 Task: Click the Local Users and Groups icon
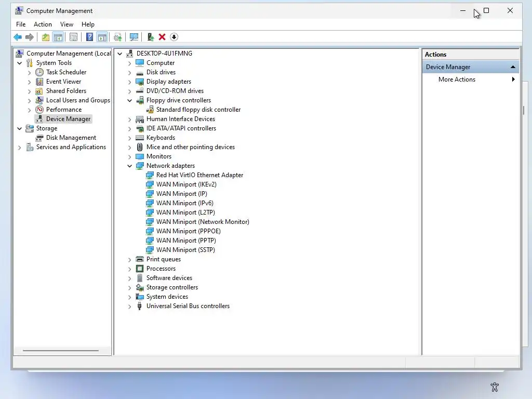click(x=39, y=100)
